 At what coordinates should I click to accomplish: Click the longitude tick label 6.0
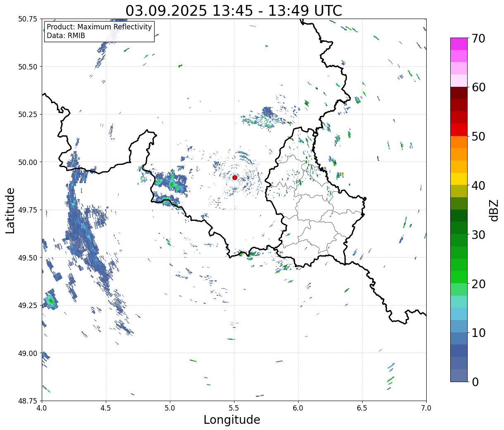(298, 408)
